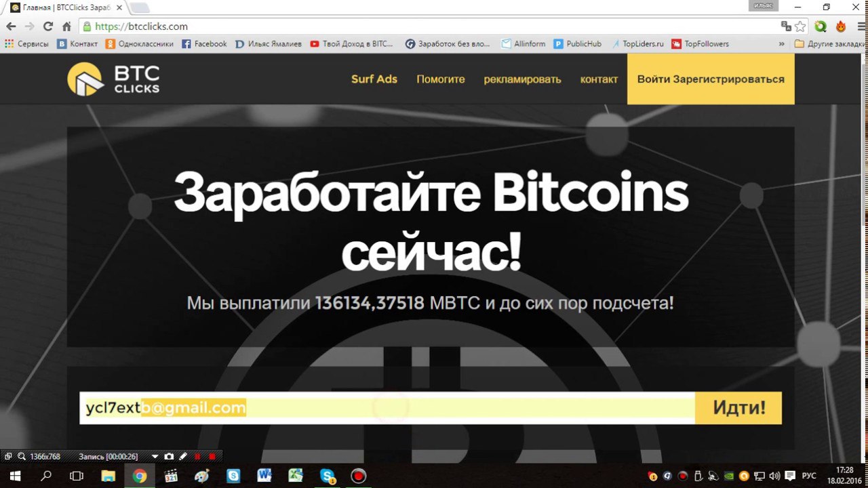Open the recorder dropdown arrow
The image size is (868, 488).
click(155, 457)
